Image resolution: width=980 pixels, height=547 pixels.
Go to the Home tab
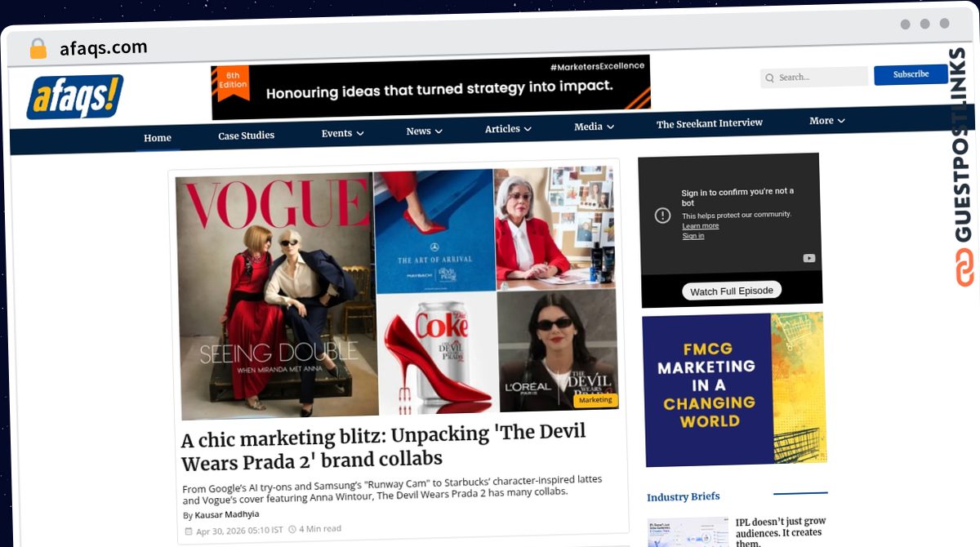coord(158,138)
